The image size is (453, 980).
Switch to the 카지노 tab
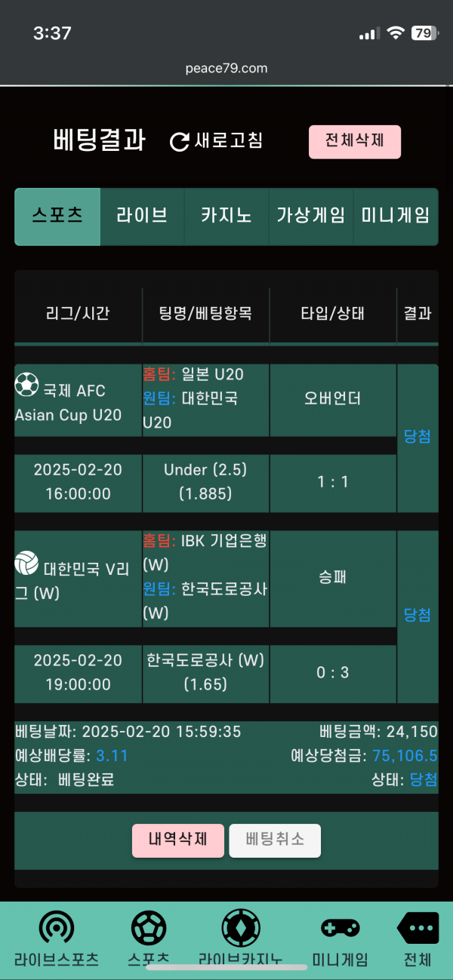coord(226,217)
